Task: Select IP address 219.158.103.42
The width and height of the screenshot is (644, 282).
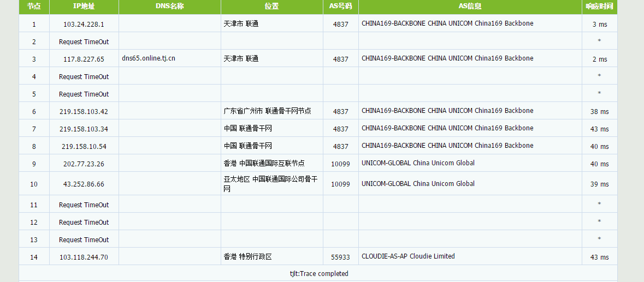Action: click(84, 111)
